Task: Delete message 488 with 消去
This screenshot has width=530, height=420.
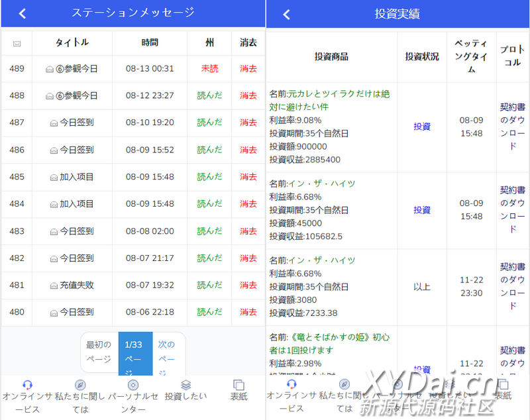Action: [248, 96]
